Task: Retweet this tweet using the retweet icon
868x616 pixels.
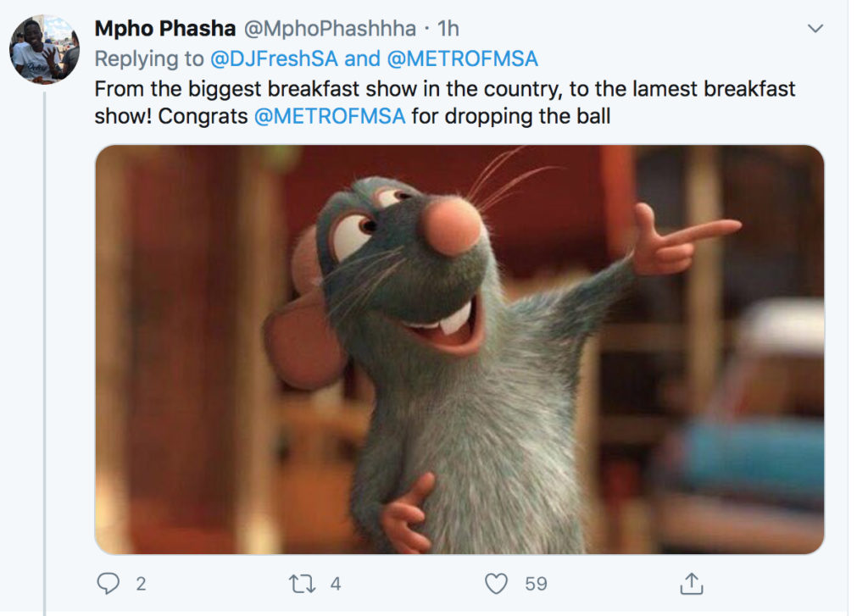Action: click(x=303, y=584)
